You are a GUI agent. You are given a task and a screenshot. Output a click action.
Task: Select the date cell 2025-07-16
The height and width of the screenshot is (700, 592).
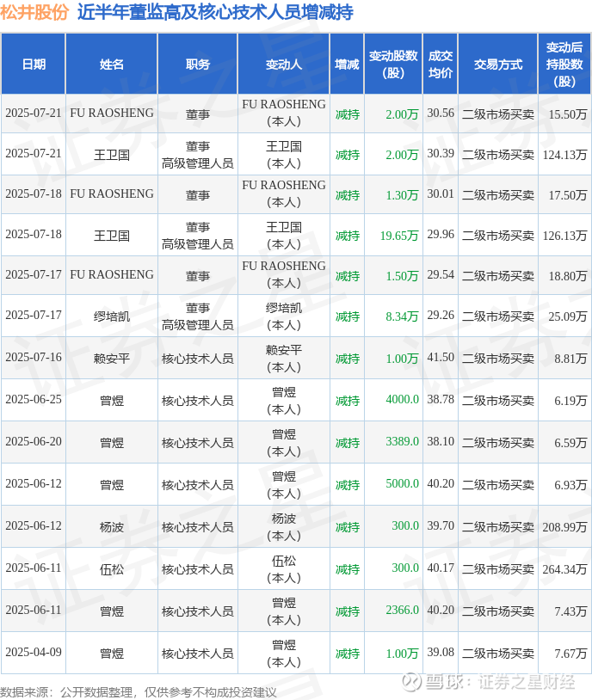34,357
